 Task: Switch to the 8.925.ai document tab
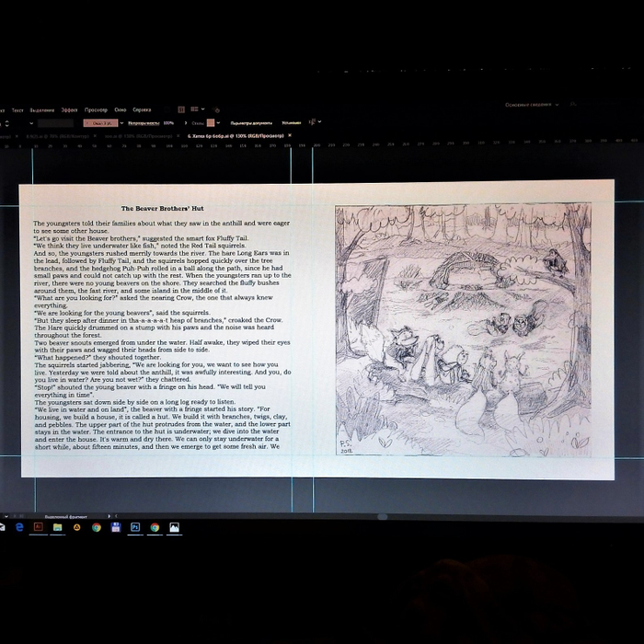pos(57,136)
